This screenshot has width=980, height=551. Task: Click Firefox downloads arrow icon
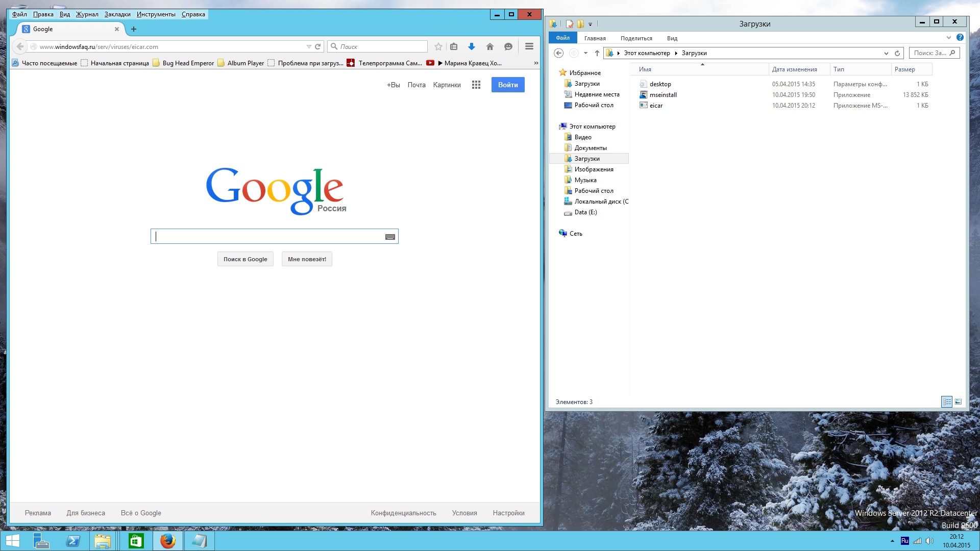click(x=472, y=46)
